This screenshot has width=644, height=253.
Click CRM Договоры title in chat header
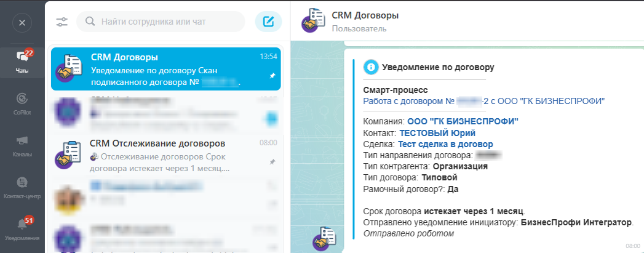click(x=365, y=16)
